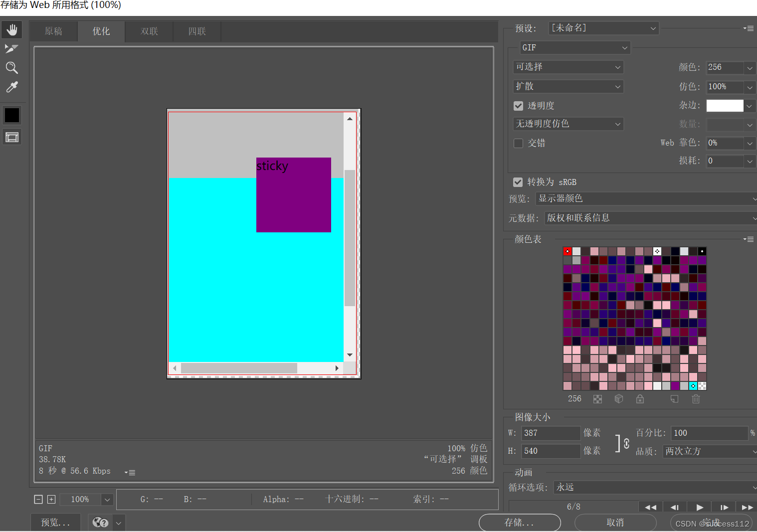Switch to the 优化 tab
The width and height of the screenshot is (757, 532).
101,31
